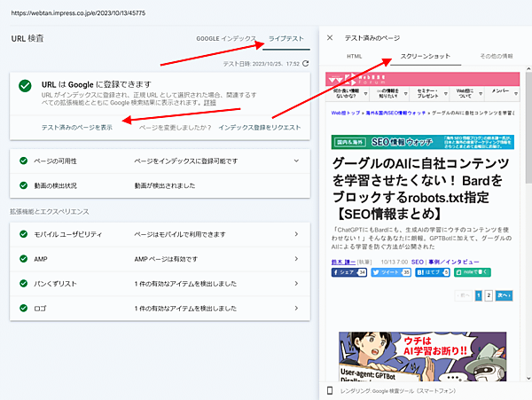Click 海外&国内SEO情報ウォッチ breadcrumb link
532x400 pixels.
(x=395, y=113)
